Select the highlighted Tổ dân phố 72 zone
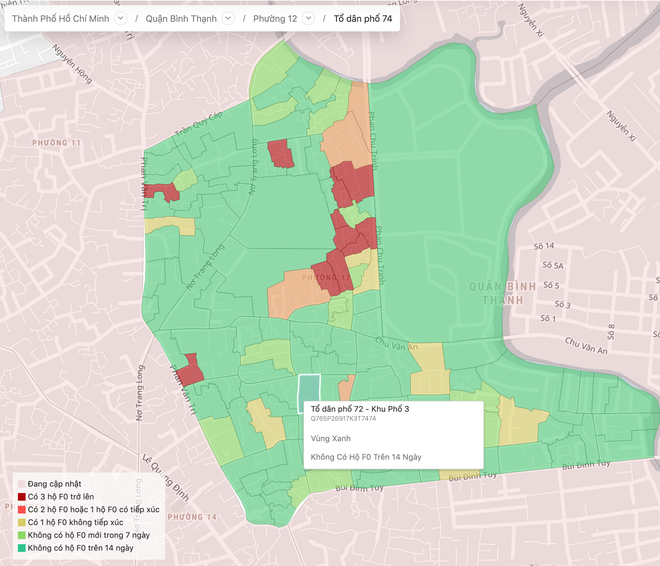The image size is (660, 566). (x=311, y=390)
